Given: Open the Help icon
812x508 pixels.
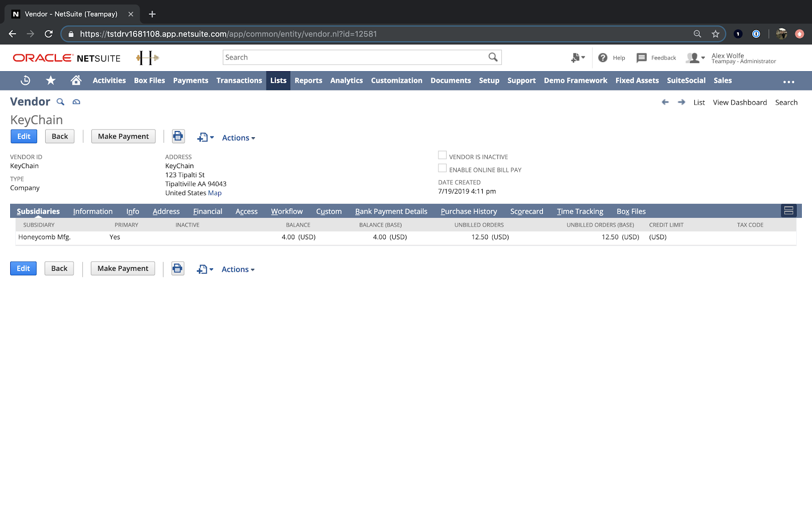Looking at the screenshot, I should (603, 58).
